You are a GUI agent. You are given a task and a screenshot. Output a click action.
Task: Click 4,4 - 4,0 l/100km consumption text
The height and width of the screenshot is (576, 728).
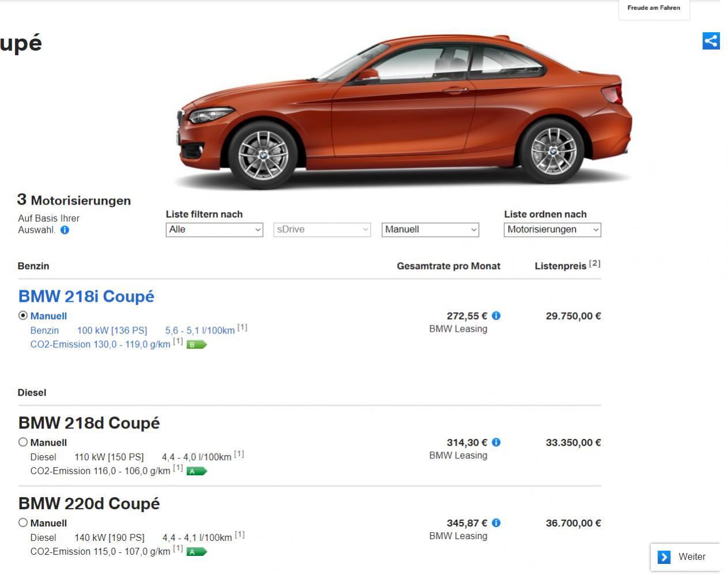197,457
